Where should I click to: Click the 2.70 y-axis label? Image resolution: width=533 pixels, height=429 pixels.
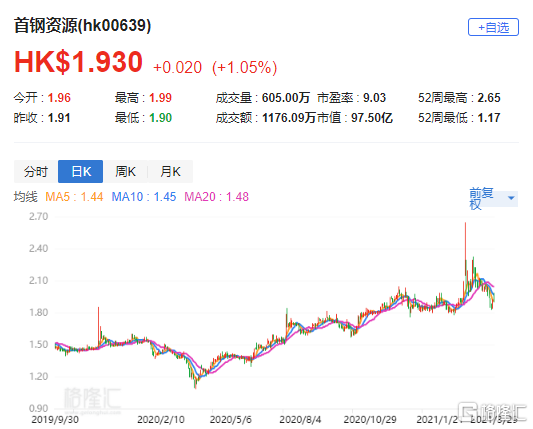(x=38, y=217)
